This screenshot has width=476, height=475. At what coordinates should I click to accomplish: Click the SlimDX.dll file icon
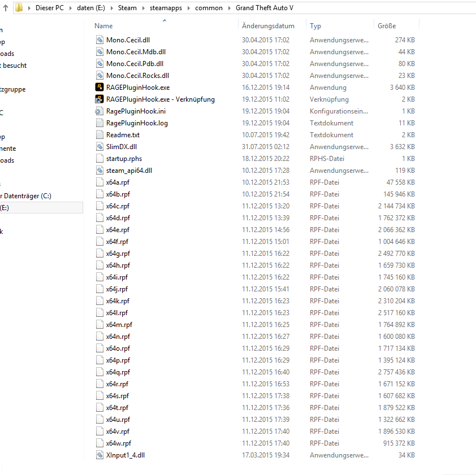(99, 146)
